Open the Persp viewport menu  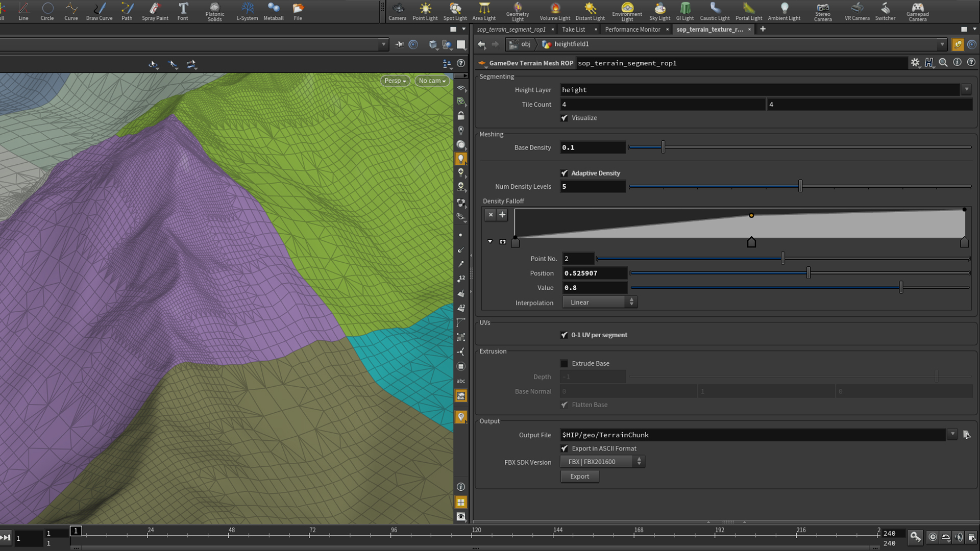[x=394, y=81]
